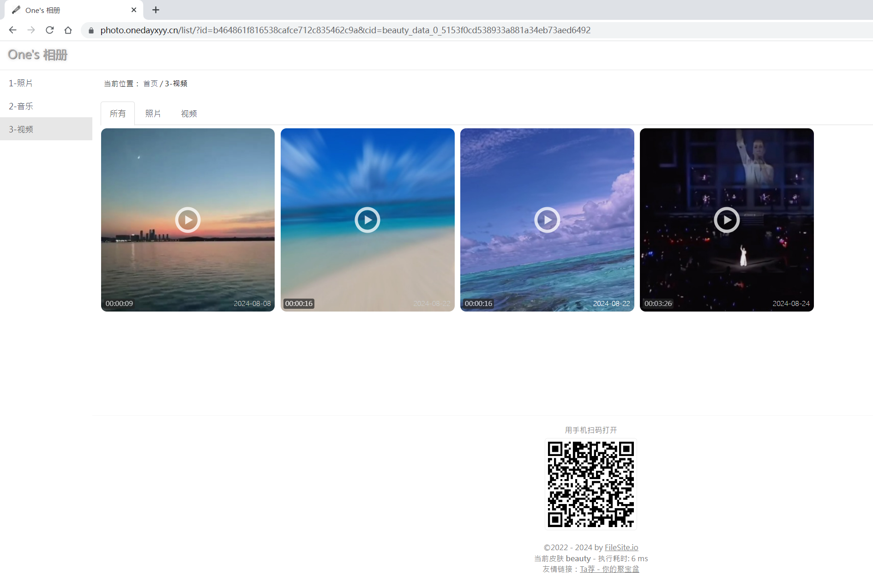Click the address bar URL
The image size is (873, 588).
[345, 30]
